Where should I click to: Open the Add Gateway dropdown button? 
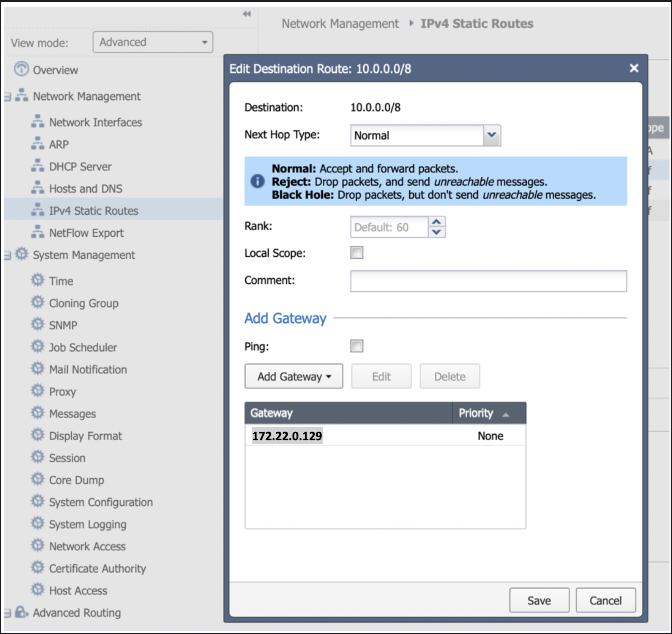coord(294,376)
